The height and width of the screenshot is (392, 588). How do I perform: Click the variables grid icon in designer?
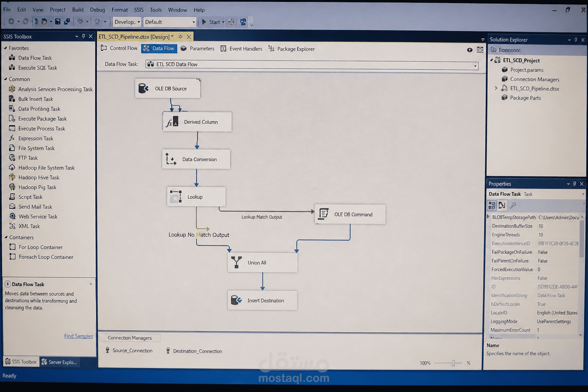click(x=480, y=50)
